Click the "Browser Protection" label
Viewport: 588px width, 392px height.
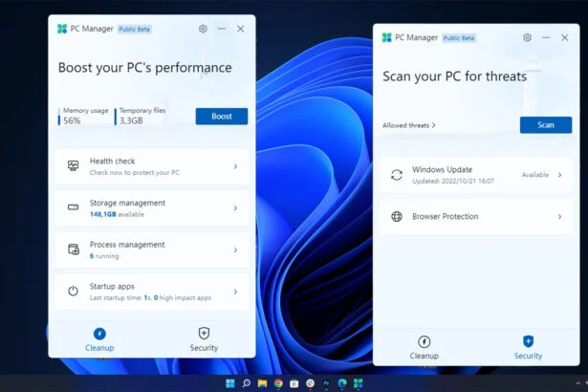446,216
